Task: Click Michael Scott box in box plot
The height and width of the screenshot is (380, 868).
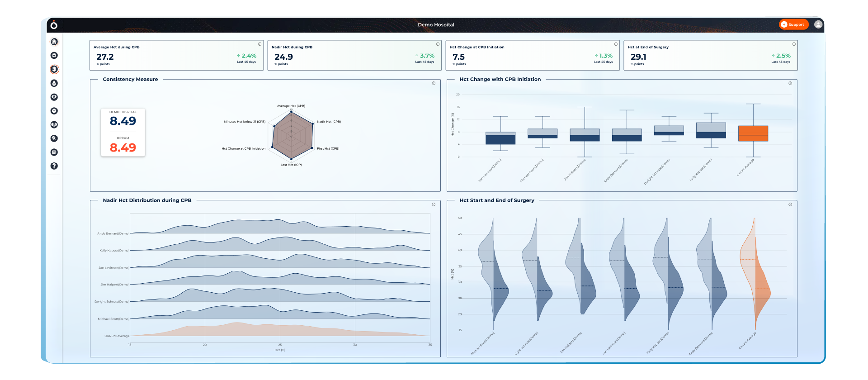Action: click(542, 133)
